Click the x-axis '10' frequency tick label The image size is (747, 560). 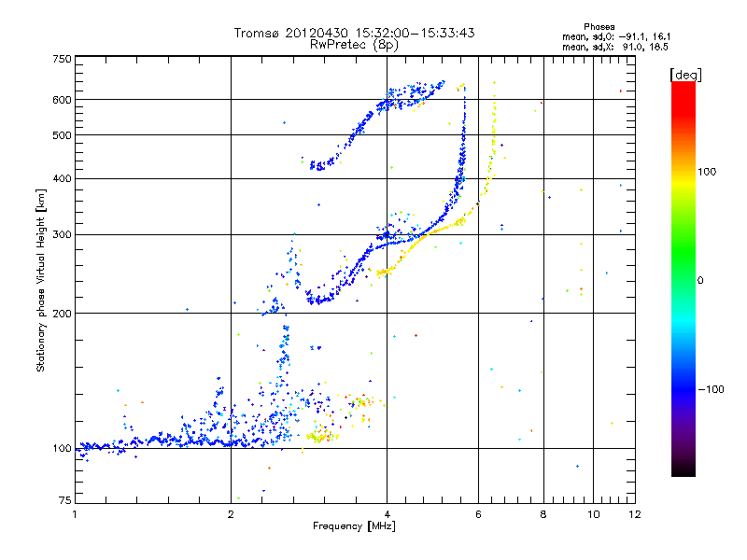click(594, 514)
